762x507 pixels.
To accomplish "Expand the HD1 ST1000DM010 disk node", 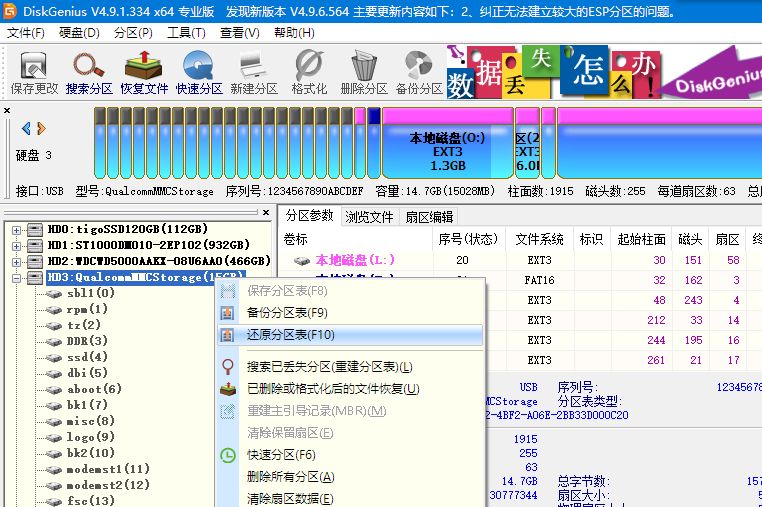I will pyautogui.click(x=17, y=246).
